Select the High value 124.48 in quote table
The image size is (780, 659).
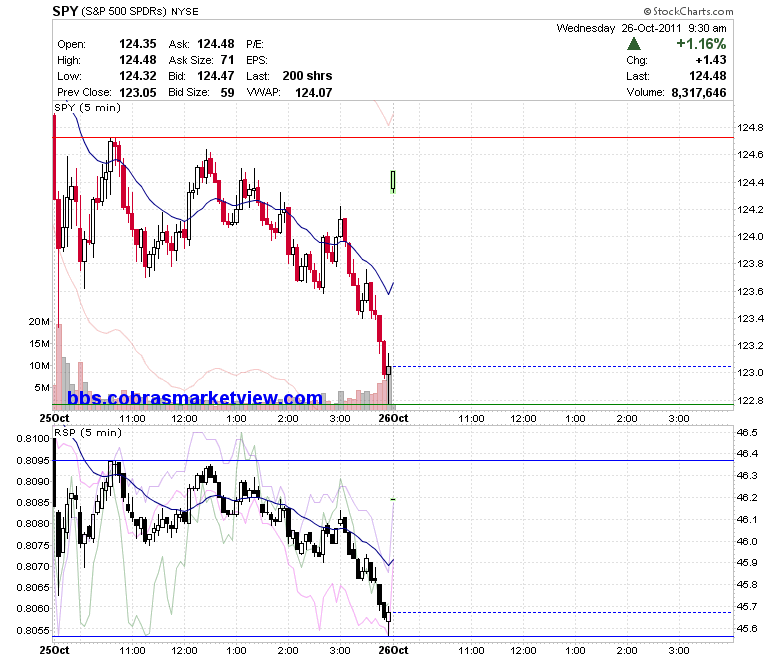(138, 60)
